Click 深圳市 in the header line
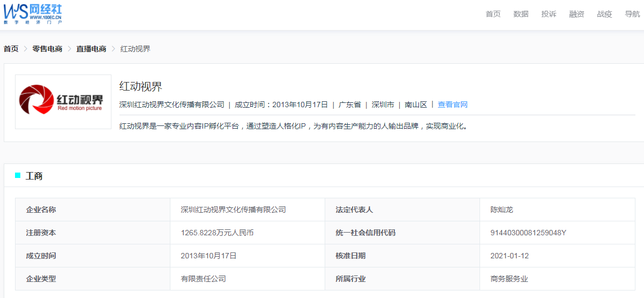Image resolution: width=644 pixels, height=298 pixels. pos(383,105)
